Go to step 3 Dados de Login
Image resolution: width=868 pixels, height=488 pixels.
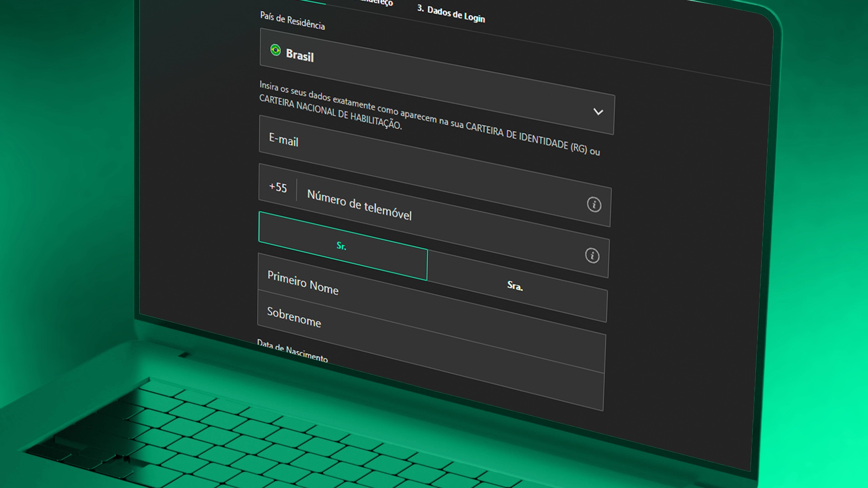[x=451, y=14]
